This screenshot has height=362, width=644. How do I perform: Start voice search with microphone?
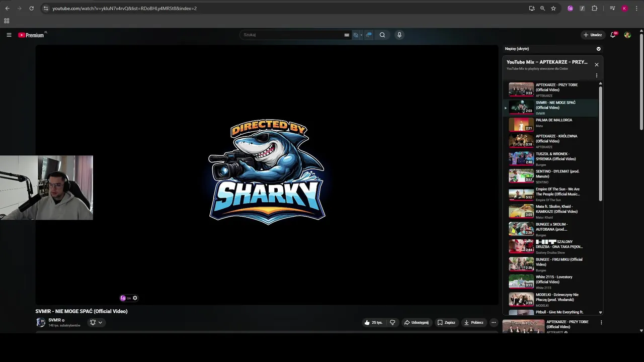[399, 35]
